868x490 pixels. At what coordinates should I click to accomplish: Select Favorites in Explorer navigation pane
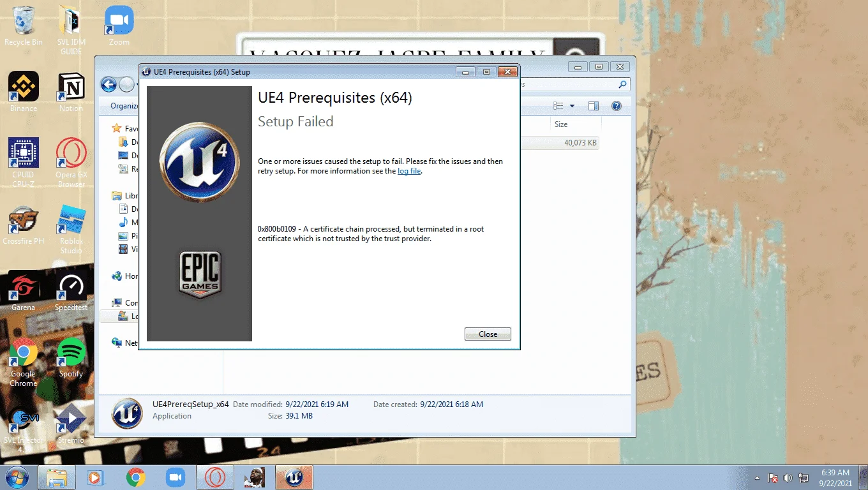click(x=124, y=128)
